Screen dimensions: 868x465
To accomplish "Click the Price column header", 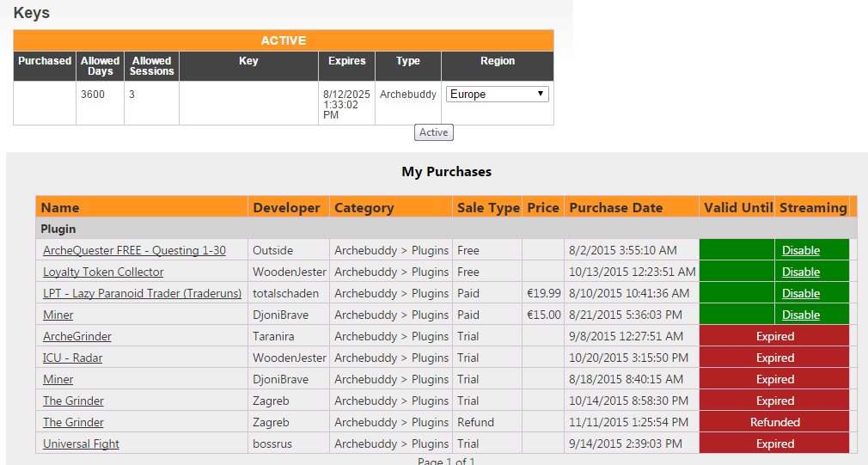I will (542, 208).
